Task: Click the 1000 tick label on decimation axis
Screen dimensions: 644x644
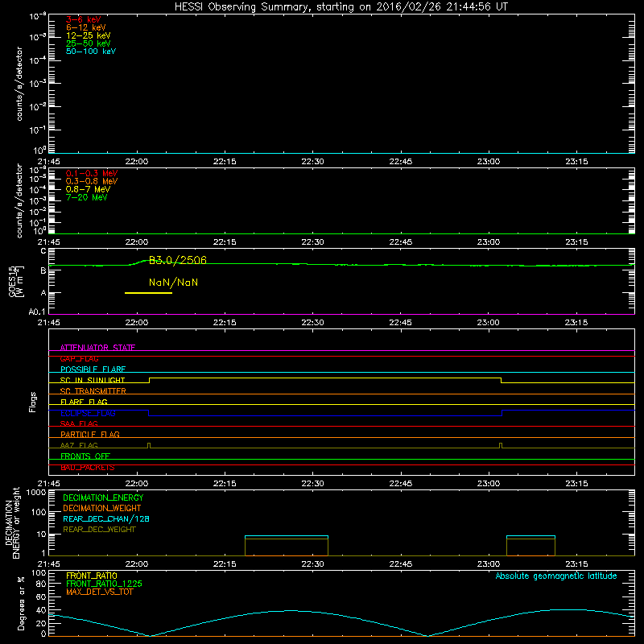Action: tap(35, 493)
